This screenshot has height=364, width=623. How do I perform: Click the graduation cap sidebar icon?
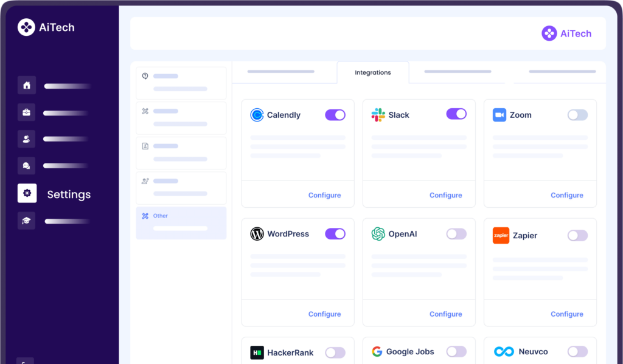click(x=27, y=221)
